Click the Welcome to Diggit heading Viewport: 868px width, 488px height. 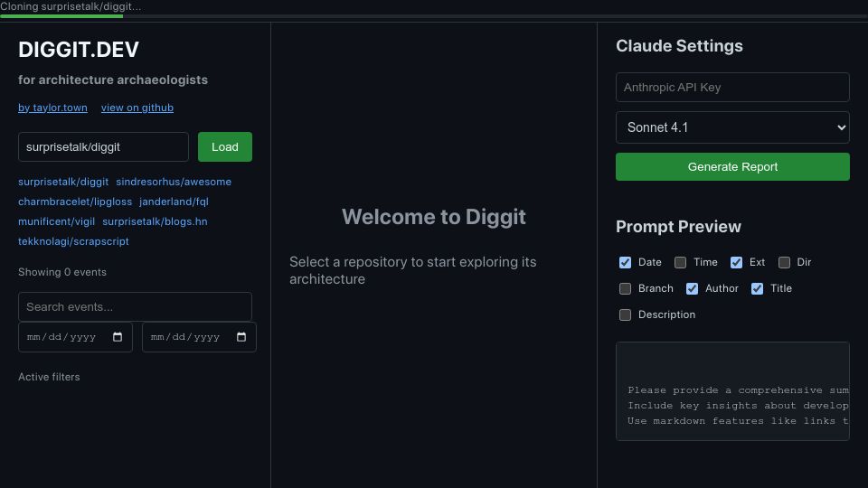[433, 217]
